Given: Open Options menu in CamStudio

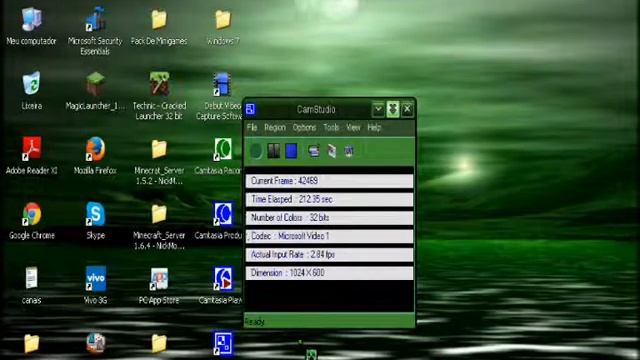Looking at the screenshot, I should tap(304, 127).
